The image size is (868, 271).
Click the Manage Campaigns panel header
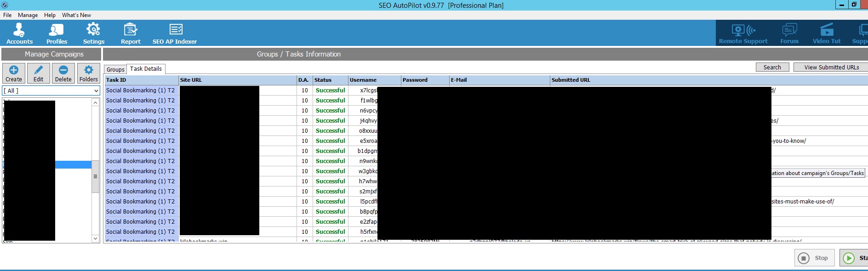(x=51, y=54)
